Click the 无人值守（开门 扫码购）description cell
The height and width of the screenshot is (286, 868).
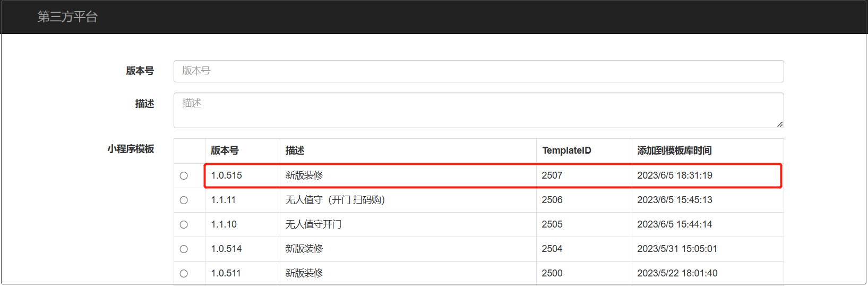click(x=408, y=200)
